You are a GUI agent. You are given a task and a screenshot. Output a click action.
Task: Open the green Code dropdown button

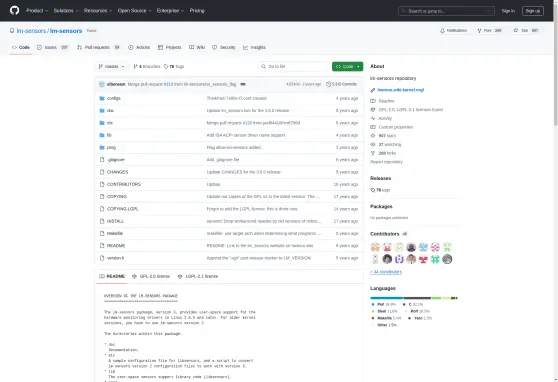coord(347,67)
